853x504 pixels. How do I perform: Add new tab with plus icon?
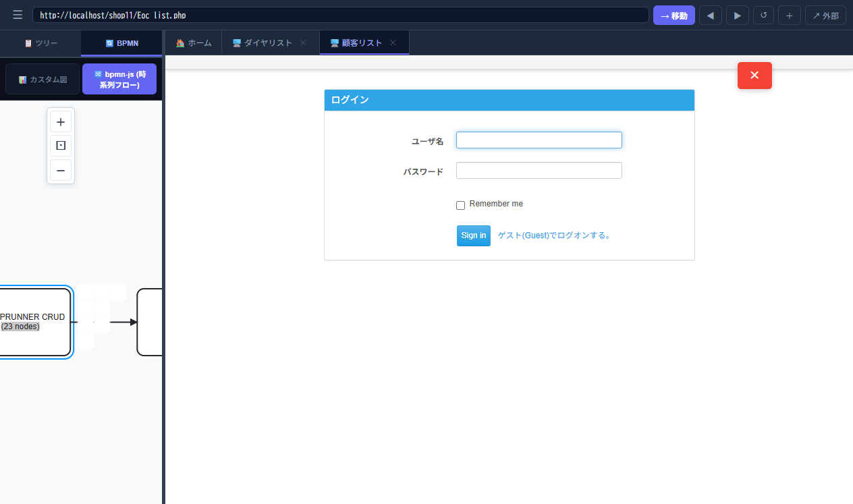[x=789, y=16]
